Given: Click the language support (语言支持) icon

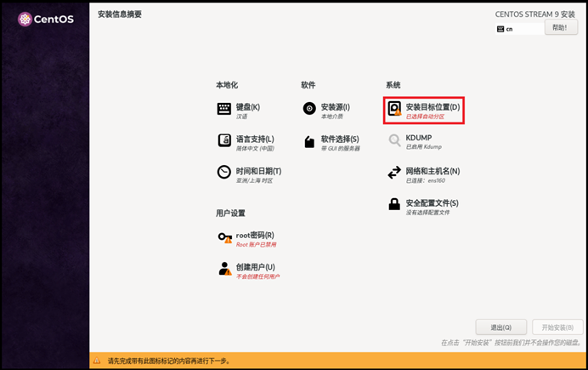Looking at the screenshot, I should click(224, 140).
